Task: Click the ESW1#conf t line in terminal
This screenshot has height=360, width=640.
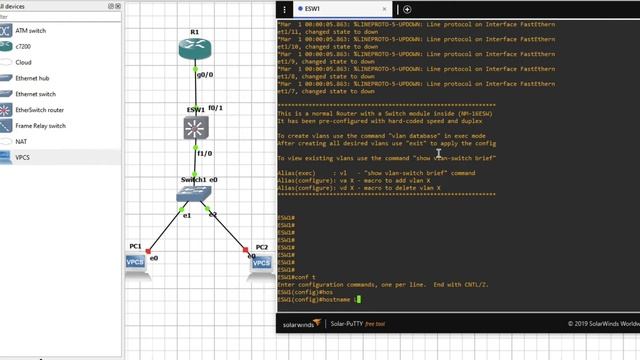Action: tap(297, 277)
